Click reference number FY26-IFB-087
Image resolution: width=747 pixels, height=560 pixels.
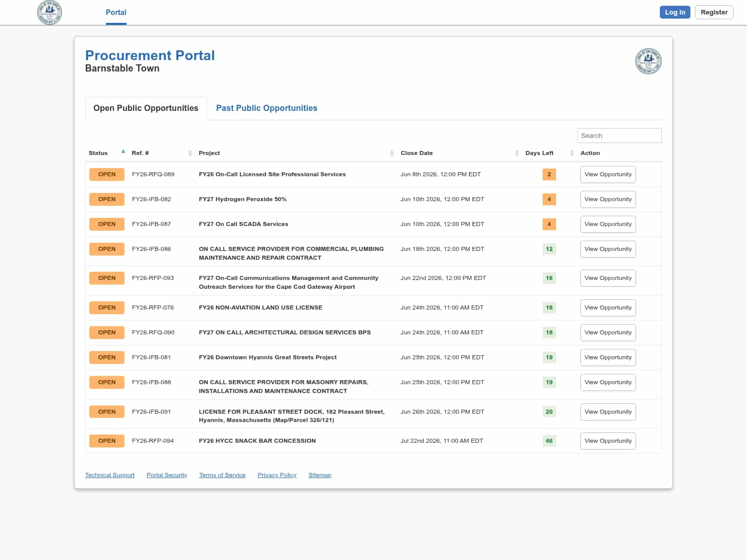click(151, 224)
